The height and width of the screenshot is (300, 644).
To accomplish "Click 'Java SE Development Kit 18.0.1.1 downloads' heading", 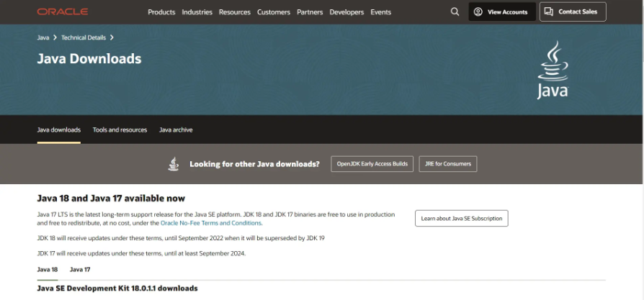I will (x=117, y=288).
